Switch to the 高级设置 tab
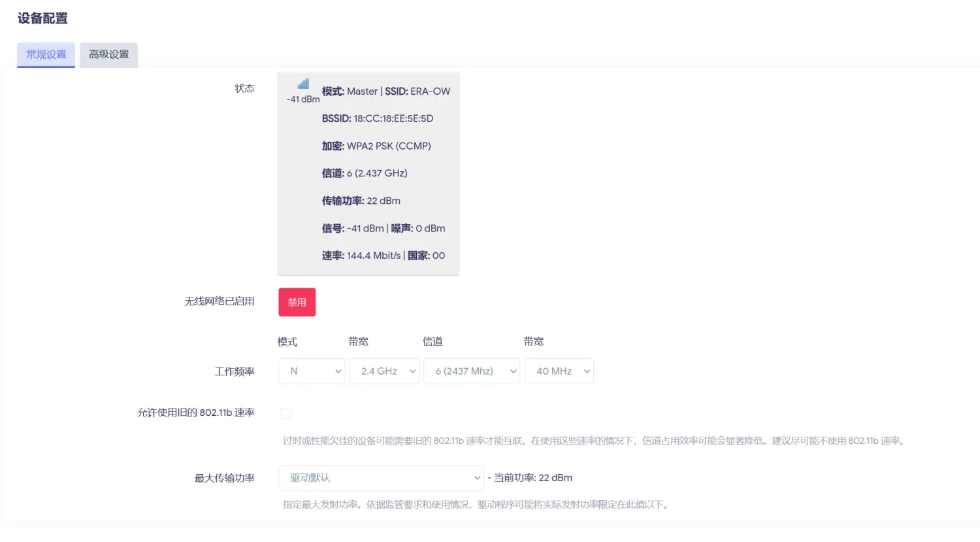980x542 pixels. pos(108,55)
